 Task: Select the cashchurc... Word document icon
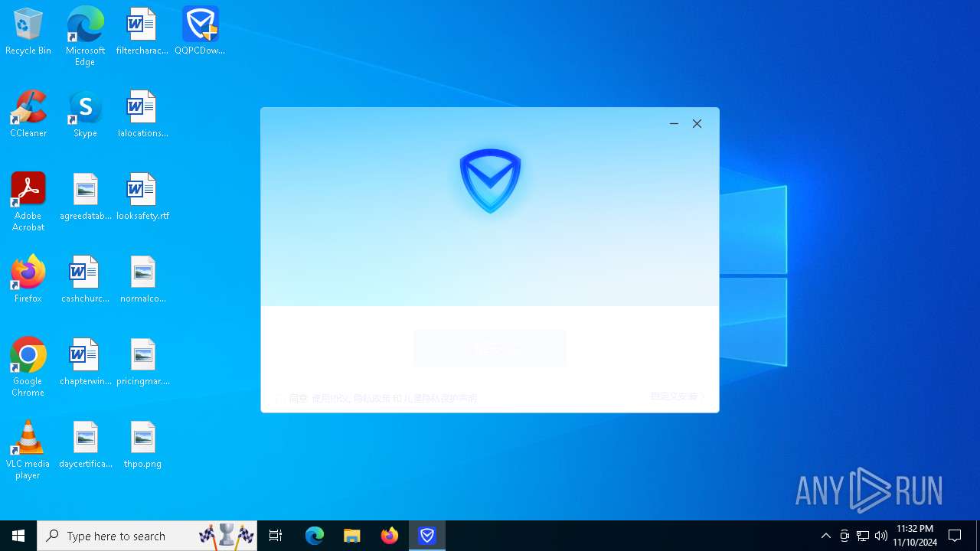click(x=85, y=279)
